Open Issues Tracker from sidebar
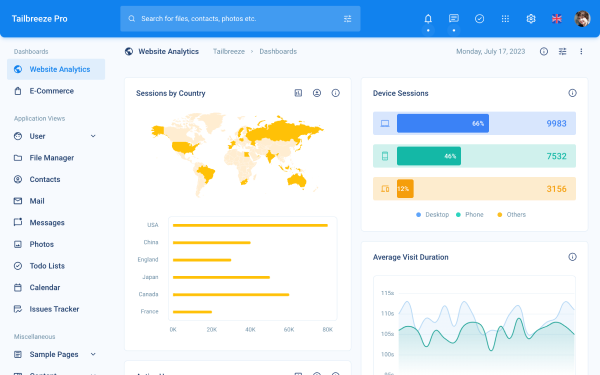600x375 pixels. coord(56,309)
